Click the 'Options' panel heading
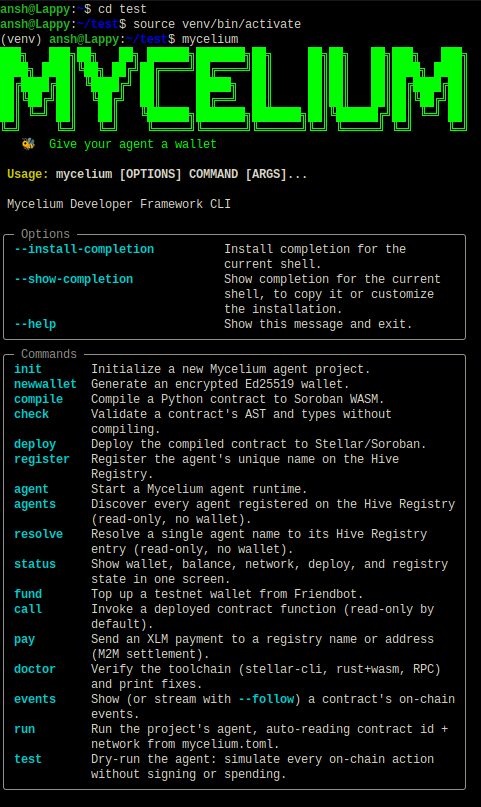481x807 pixels. 45,234
